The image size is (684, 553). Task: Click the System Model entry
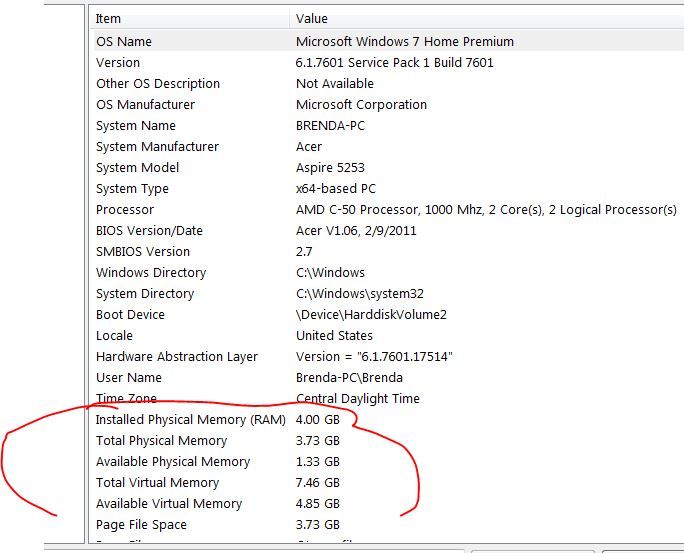(x=137, y=168)
